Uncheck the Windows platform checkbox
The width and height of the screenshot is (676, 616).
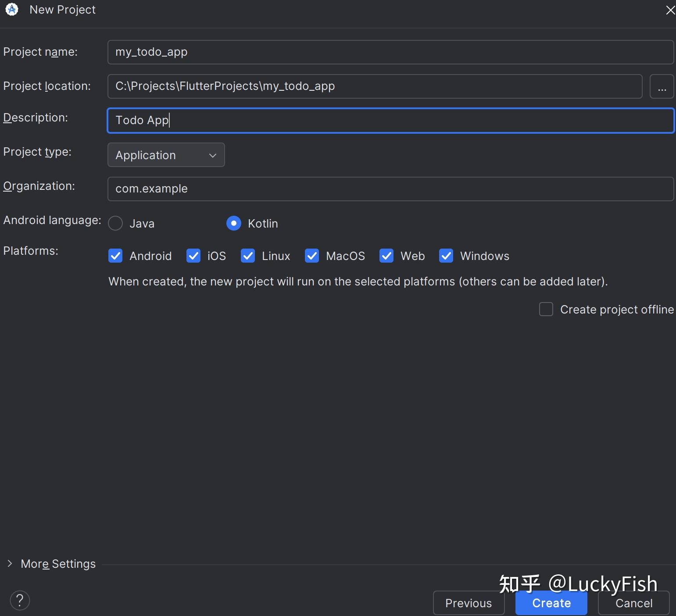(446, 256)
